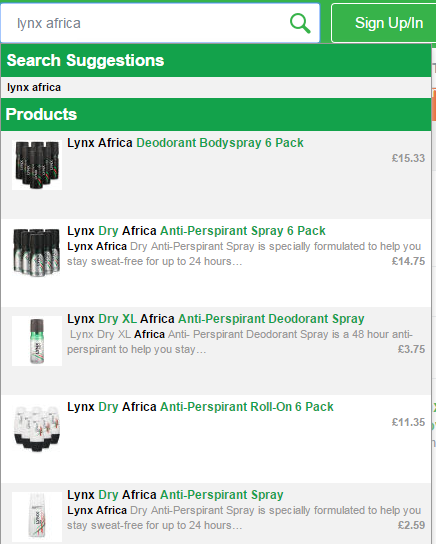Screen dimensions: 436x544
Task: Click the magnifying glass search icon
Action: (300, 23)
